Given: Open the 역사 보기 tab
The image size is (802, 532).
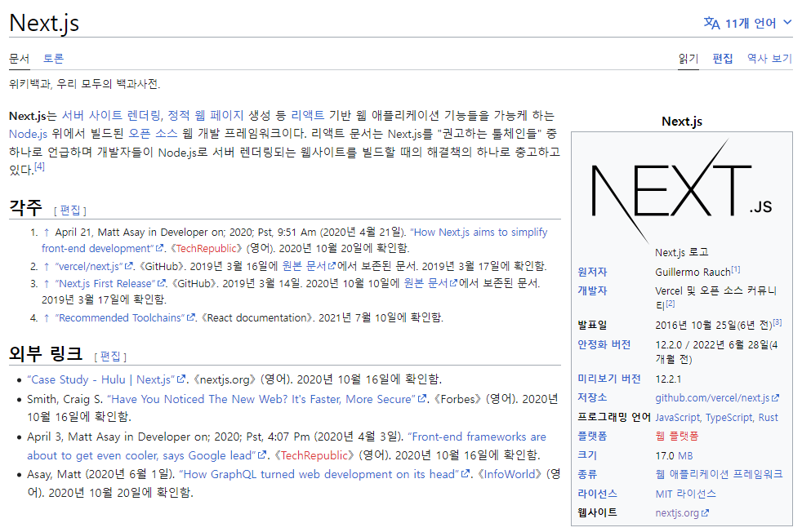Looking at the screenshot, I should [x=769, y=59].
